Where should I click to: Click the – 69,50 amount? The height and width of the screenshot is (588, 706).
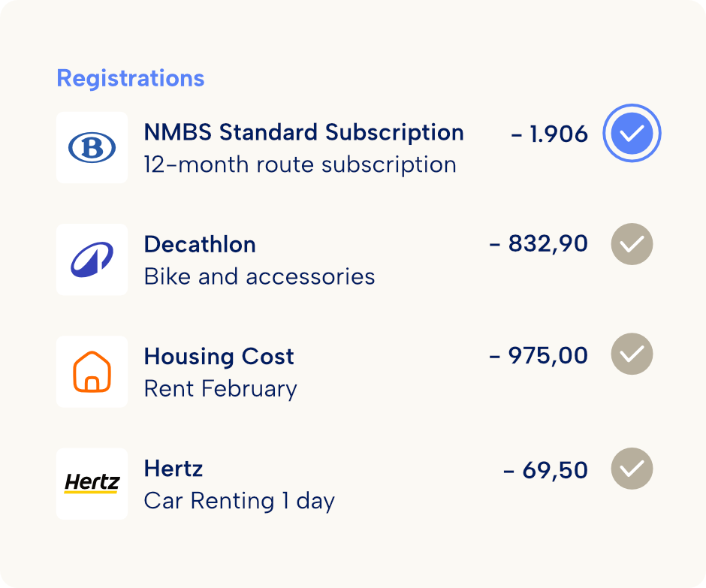(x=546, y=471)
